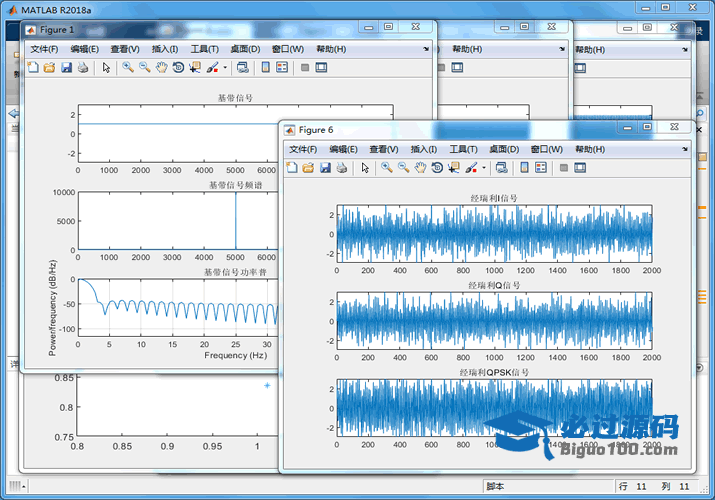This screenshot has height=500, width=715.
Task: Insert colorbar via Figure 1 toolbar icon
Action: click(x=265, y=67)
